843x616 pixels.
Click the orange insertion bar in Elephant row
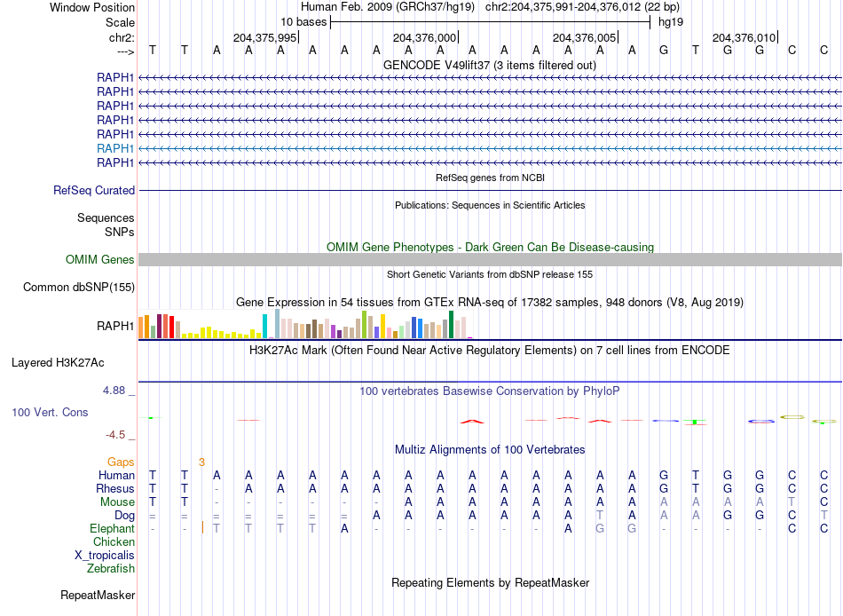pos(202,527)
